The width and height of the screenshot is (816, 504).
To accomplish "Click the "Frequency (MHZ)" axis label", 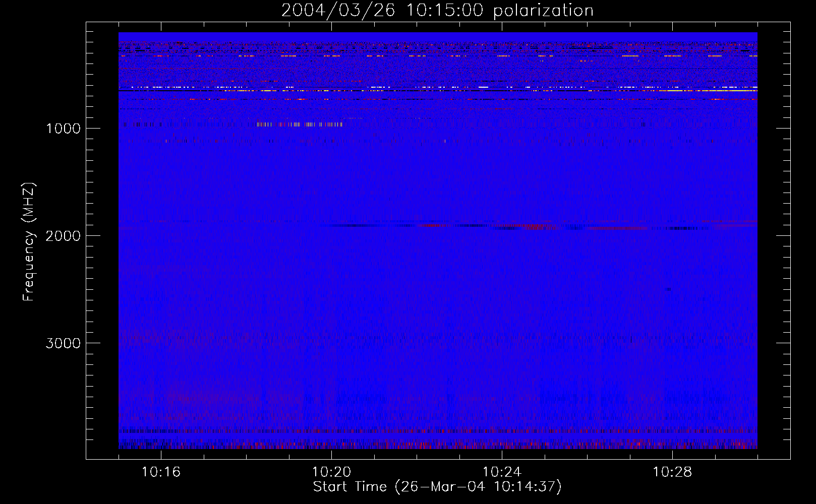I will pos(29,242).
